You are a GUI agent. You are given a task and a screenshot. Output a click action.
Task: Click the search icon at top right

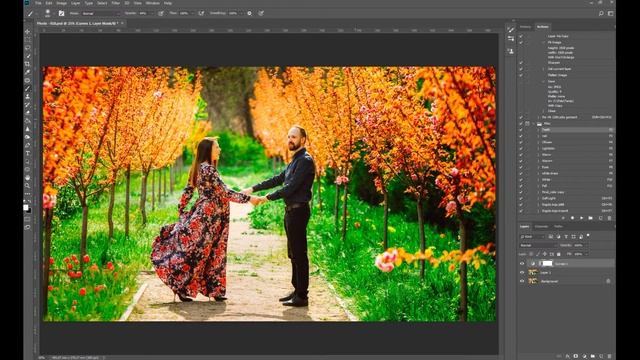click(601, 13)
